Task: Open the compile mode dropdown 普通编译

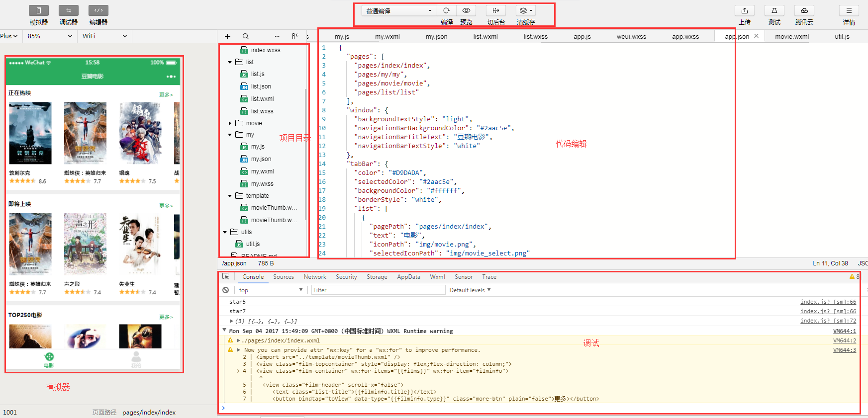Action: [399, 10]
